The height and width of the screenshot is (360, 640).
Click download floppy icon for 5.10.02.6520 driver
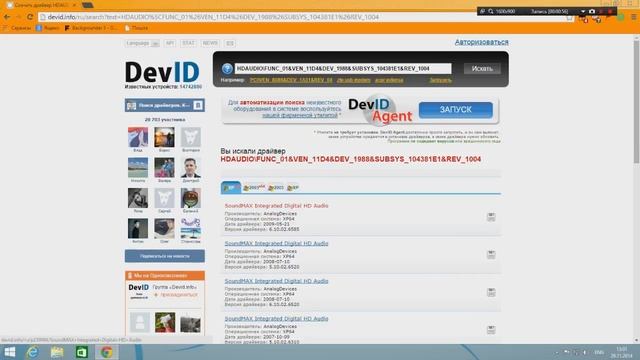(x=491, y=254)
